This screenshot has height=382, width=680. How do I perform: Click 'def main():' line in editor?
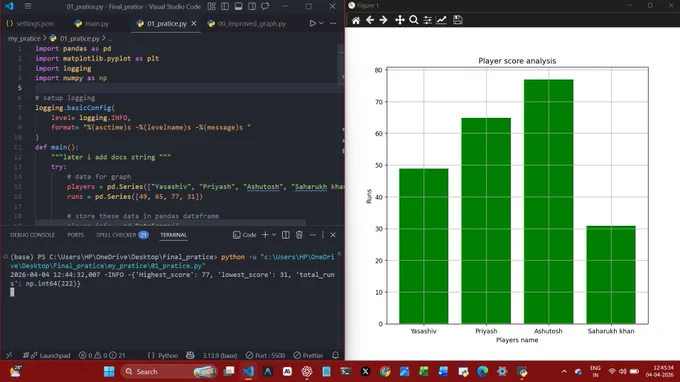tap(57, 147)
